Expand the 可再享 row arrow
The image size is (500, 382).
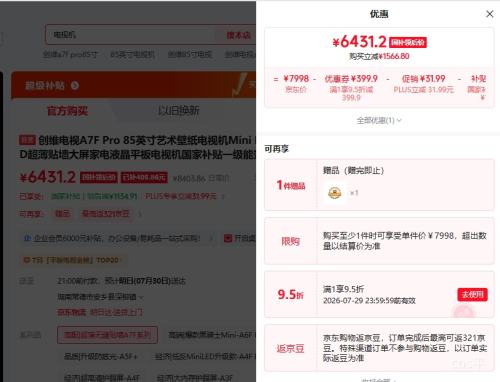pos(140,214)
